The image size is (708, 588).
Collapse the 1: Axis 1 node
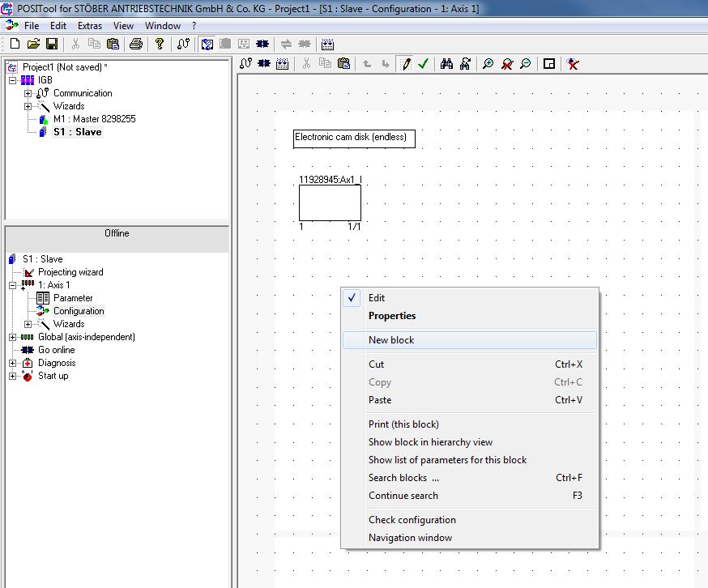pos(13,285)
